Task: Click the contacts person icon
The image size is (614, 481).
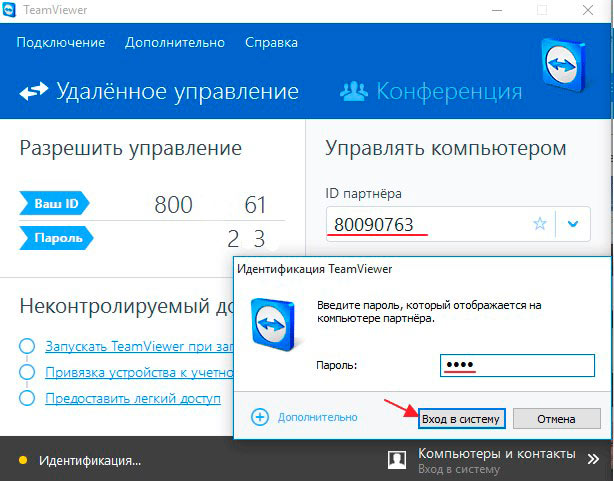Action: (397, 459)
